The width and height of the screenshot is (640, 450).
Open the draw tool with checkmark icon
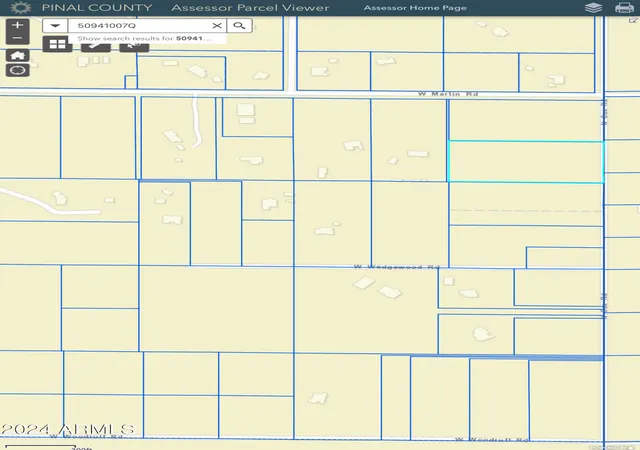point(96,45)
